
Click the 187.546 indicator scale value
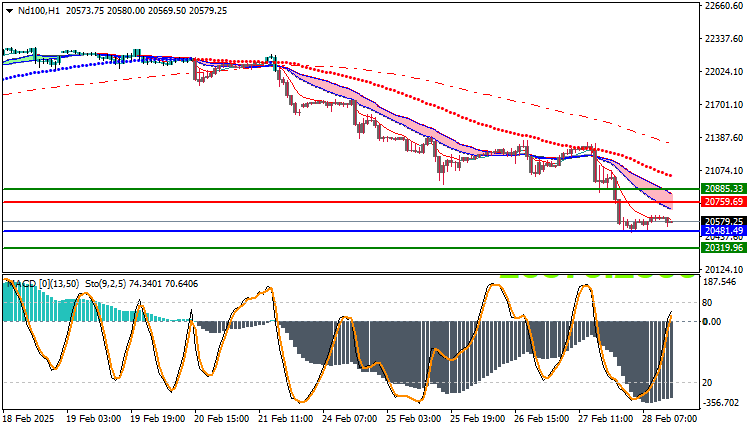720,282
